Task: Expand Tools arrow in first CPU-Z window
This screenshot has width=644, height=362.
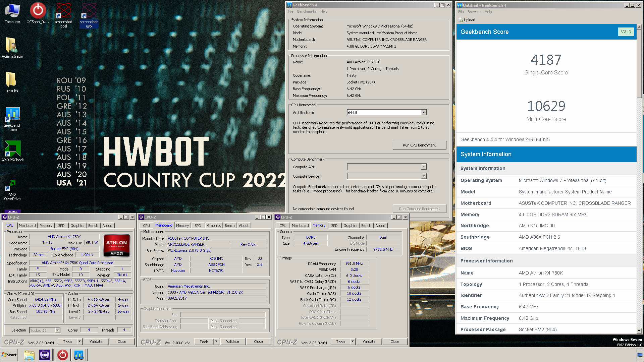Action: (80, 342)
